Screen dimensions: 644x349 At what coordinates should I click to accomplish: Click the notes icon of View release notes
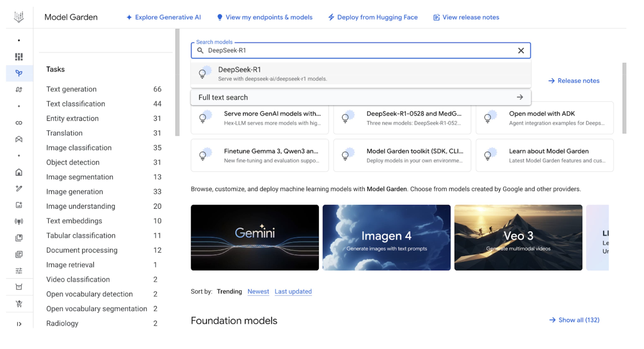click(436, 17)
